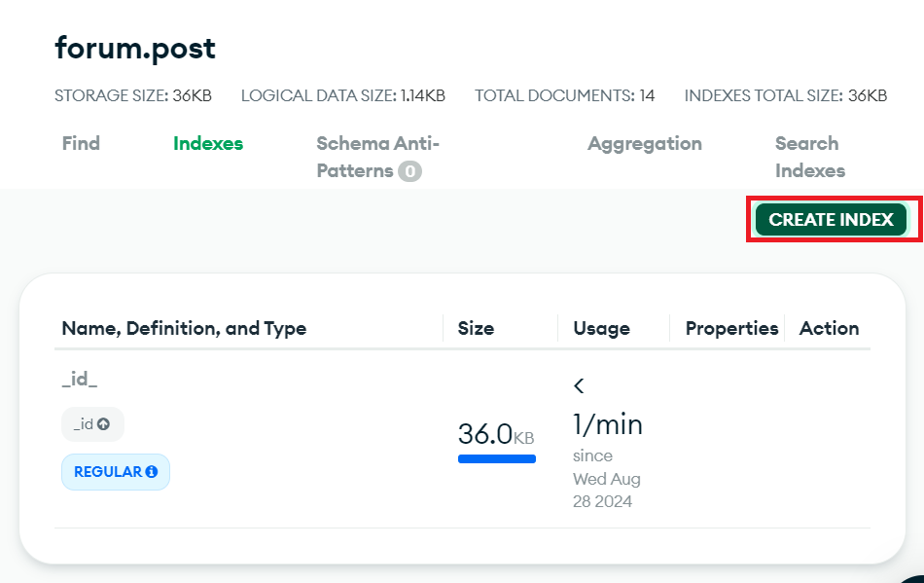
Task: Click the Properties column header
Action: click(731, 328)
